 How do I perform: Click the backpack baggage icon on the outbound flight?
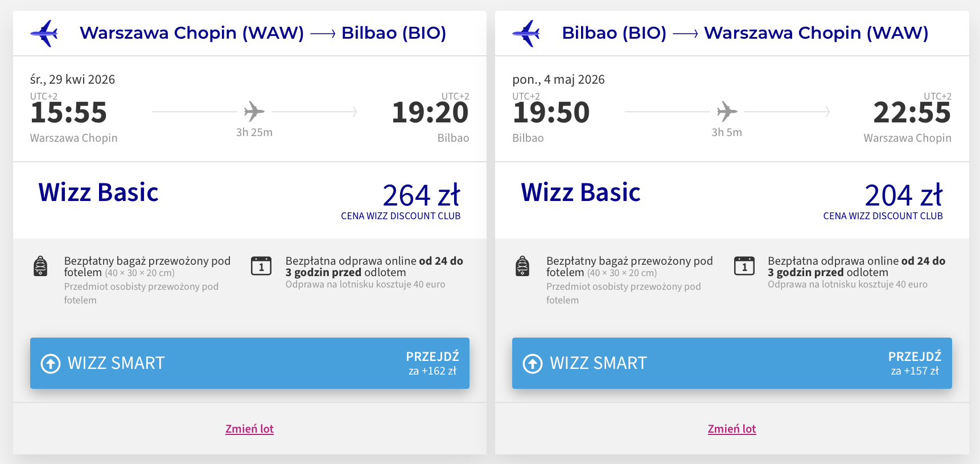click(40, 266)
